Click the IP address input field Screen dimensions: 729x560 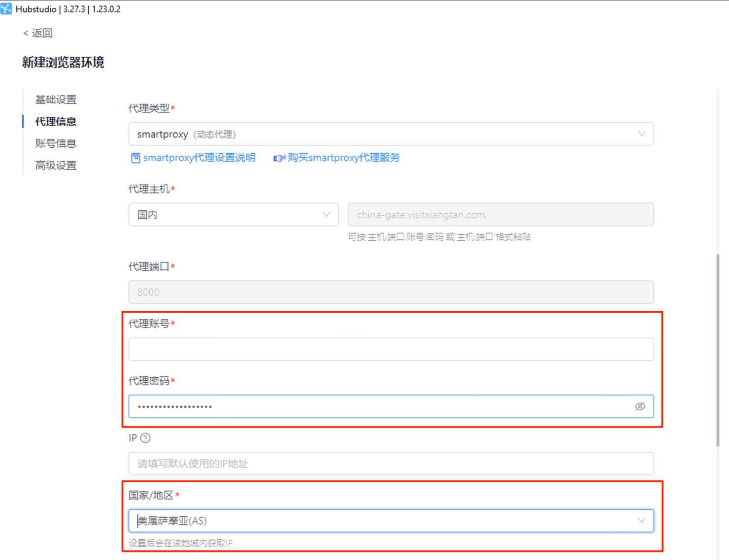[x=390, y=463]
